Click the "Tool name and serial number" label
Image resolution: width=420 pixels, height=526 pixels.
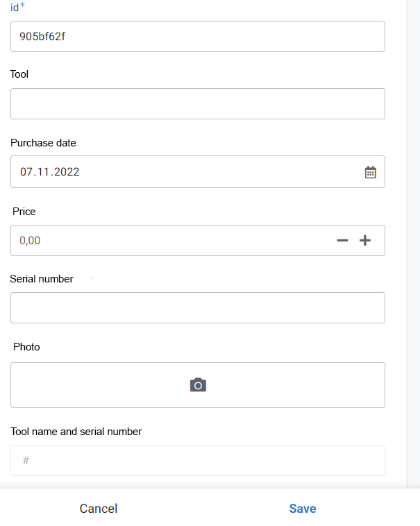point(76,432)
